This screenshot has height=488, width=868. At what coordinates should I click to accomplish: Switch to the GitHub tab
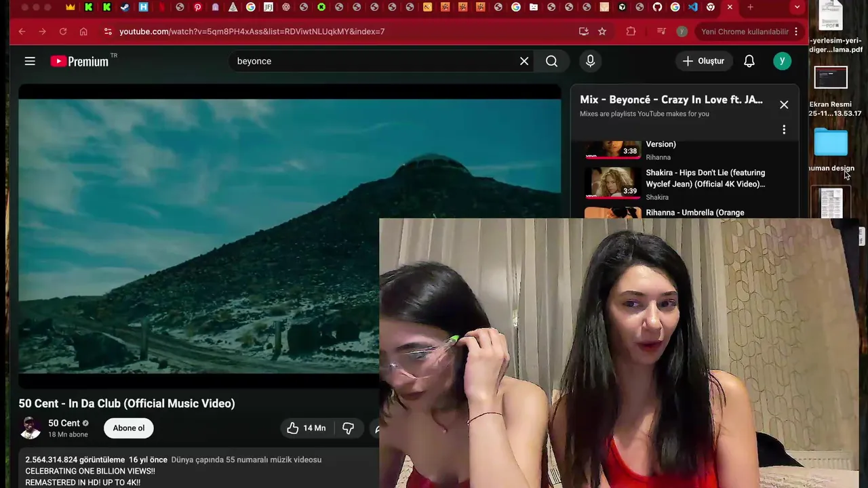657,7
